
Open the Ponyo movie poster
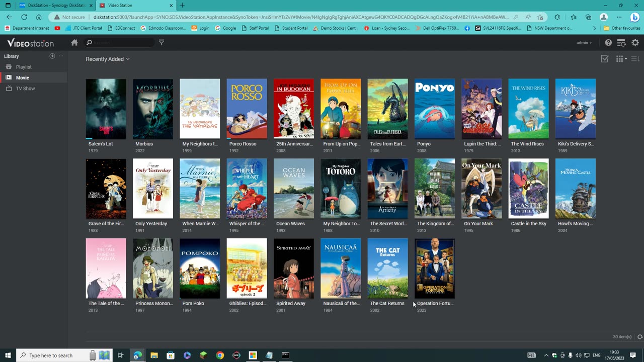pyautogui.click(x=434, y=109)
